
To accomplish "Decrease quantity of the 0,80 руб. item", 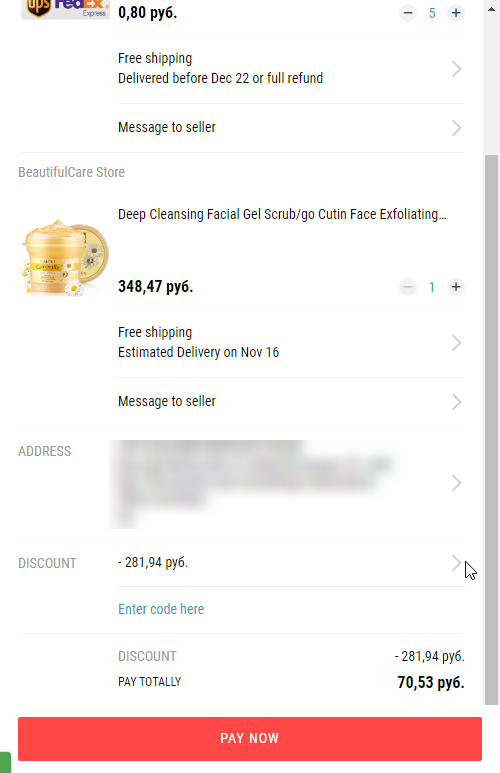I will pos(408,13).
